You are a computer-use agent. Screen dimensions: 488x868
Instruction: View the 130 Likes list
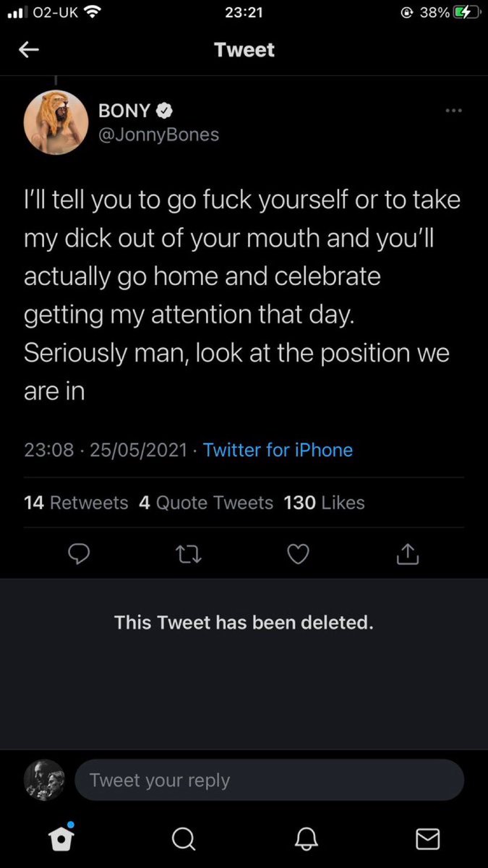tap(325, 503)
